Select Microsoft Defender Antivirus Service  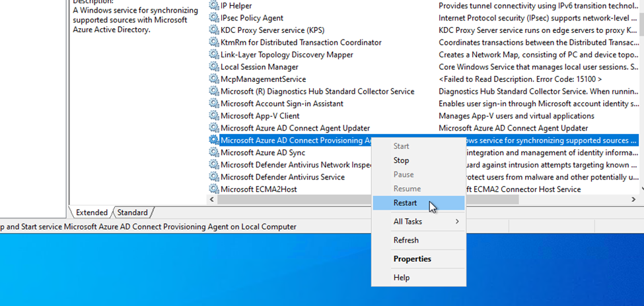[283, 177]
